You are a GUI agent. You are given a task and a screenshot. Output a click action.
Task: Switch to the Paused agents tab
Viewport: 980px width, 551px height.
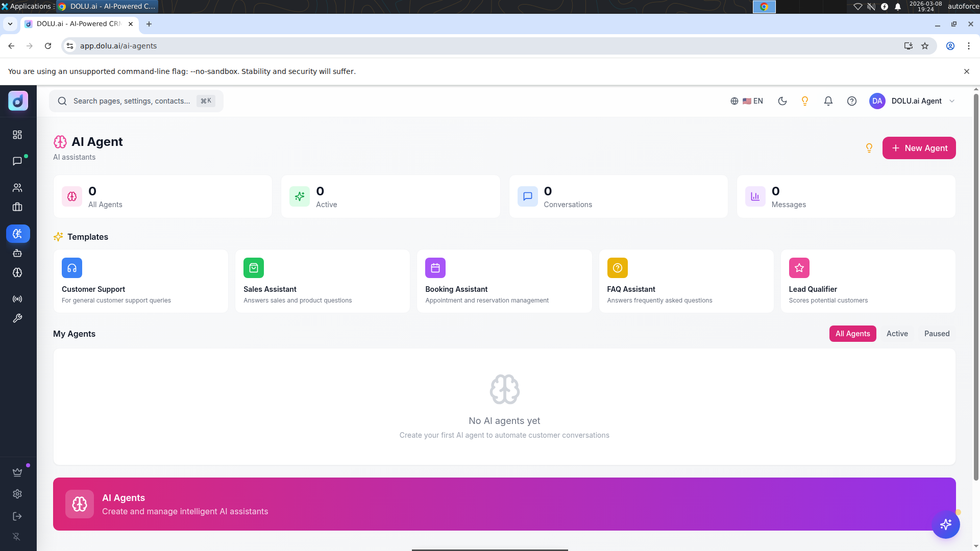[x=937, y=334]
